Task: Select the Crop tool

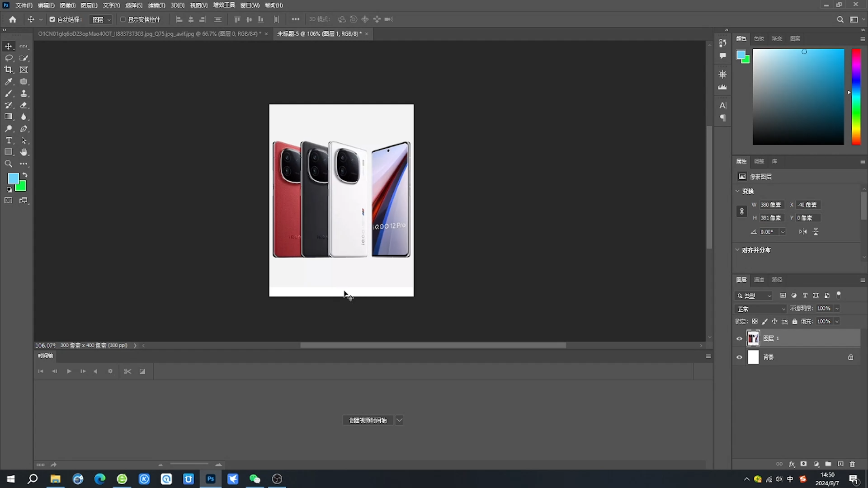Action: pyautogui.click(x=9, y=70)
